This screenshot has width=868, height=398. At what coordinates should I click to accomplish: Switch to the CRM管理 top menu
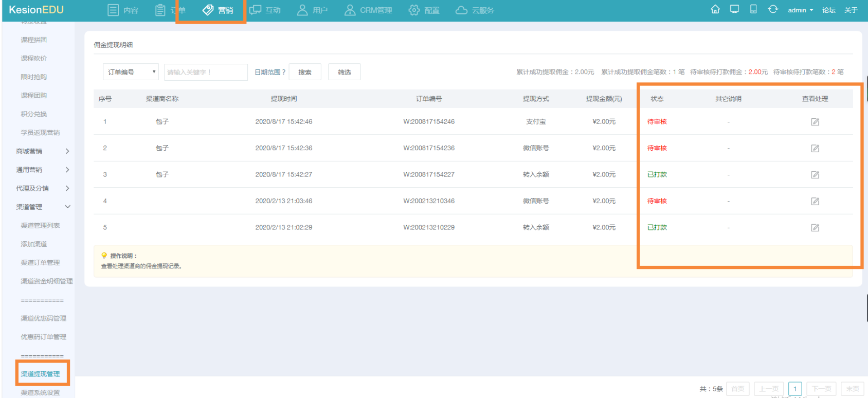click(368, 10)
